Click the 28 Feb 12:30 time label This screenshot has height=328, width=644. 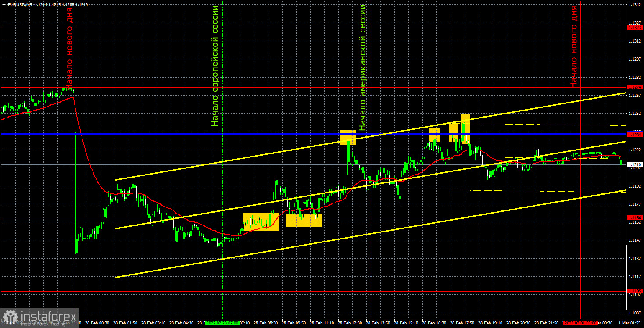point(350,323)
